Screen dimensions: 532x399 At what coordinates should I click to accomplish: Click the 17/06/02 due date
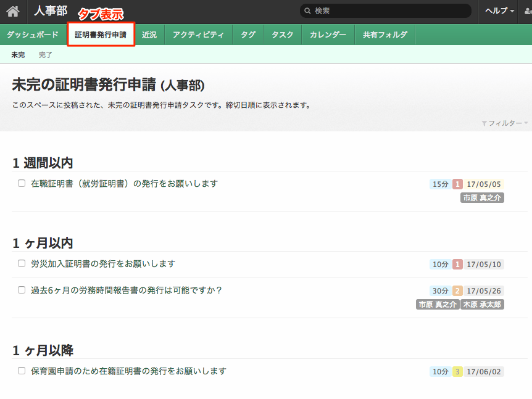click(484, 371)
